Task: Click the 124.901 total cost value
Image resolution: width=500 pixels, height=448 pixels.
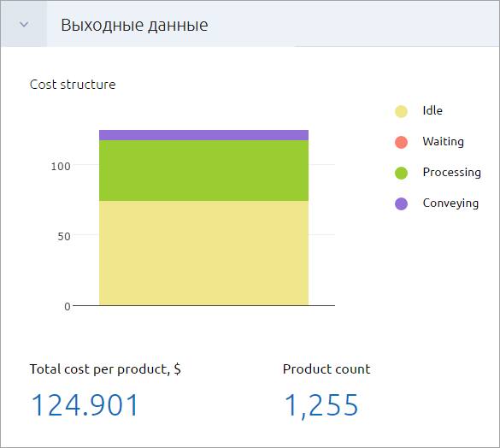Action: 85,405
